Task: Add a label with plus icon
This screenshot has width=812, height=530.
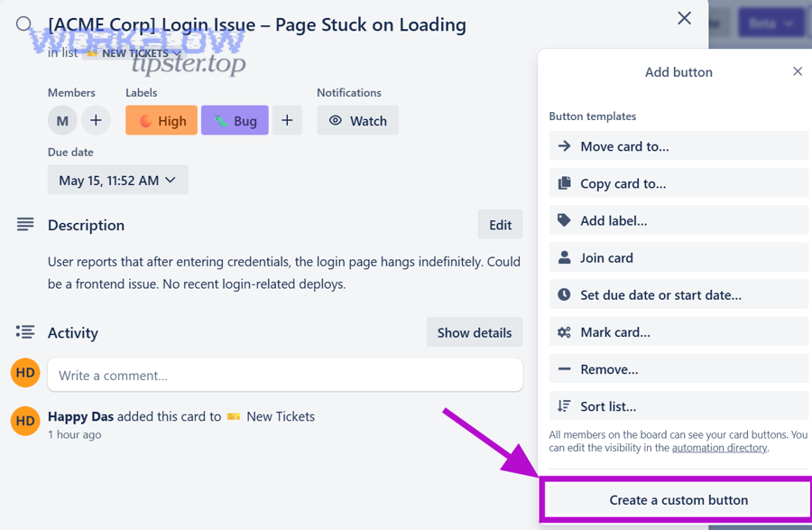Action: 287,120
